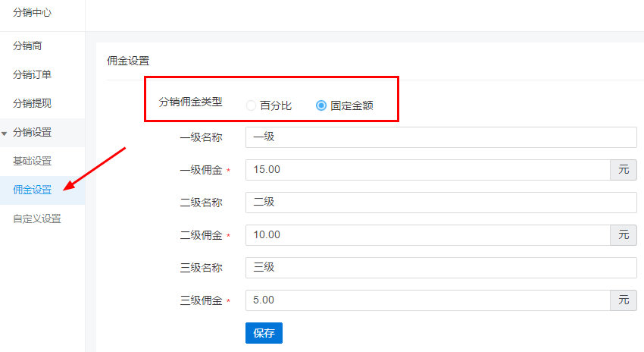
Task: Collapse the 分销设置 triangle arrow
Action: (5, 133)
